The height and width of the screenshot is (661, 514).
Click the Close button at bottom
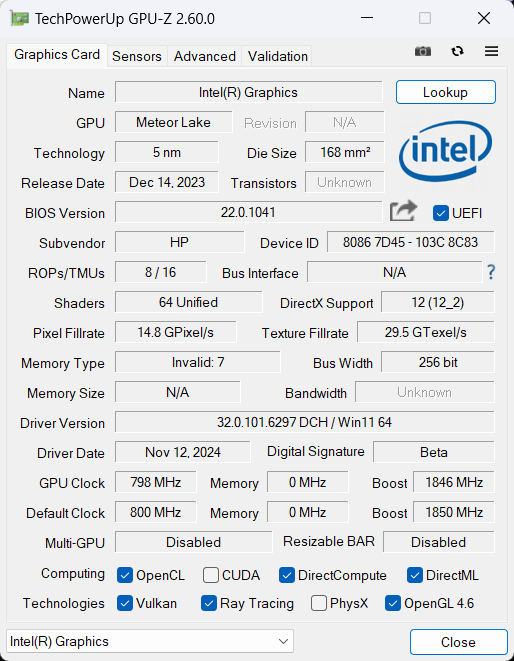coord(458,642)
